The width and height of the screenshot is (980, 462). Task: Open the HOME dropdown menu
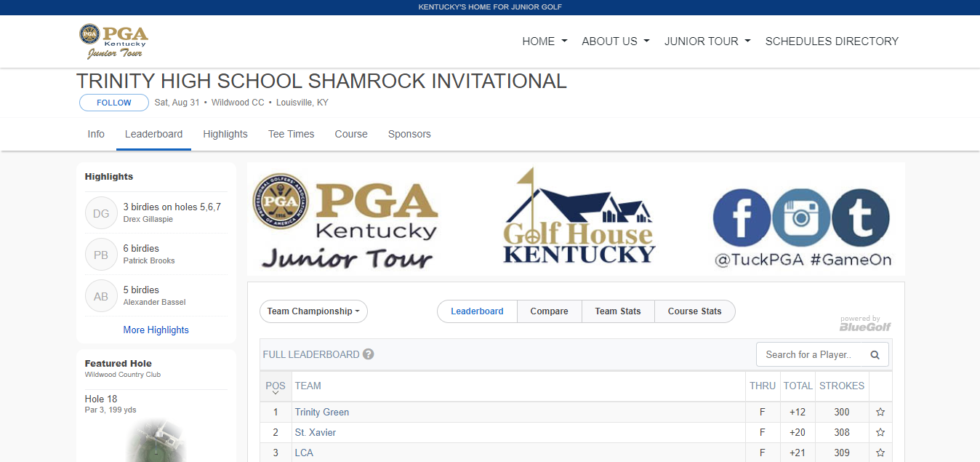pyautogui.click(x=545, y=41)
